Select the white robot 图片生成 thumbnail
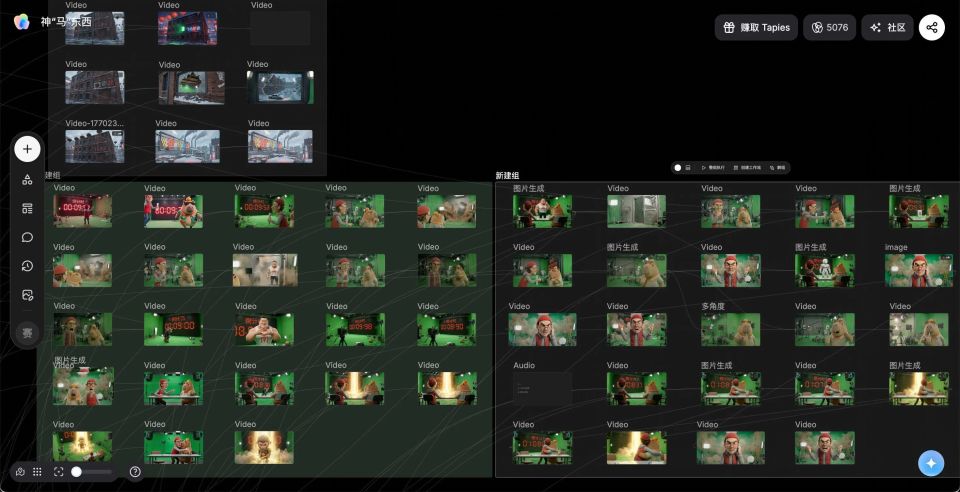 (825, 270)
